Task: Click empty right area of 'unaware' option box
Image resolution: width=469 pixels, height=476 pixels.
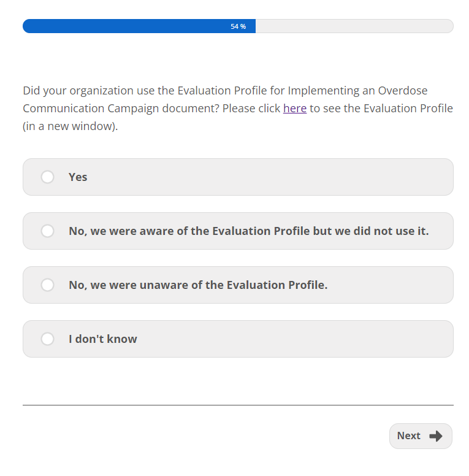Action: pyautogui.click(x=392, y=285)
